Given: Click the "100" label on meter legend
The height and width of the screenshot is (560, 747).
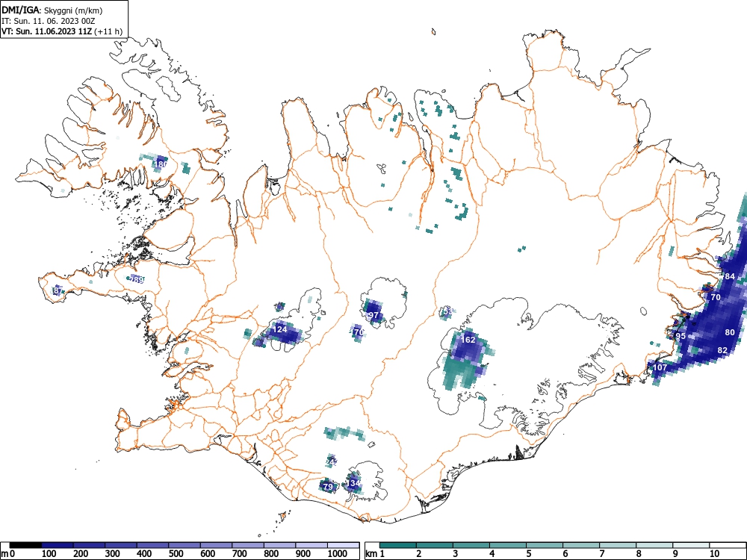Looking at the screenshot, I should pyautogui.click(x=49, y=554).
